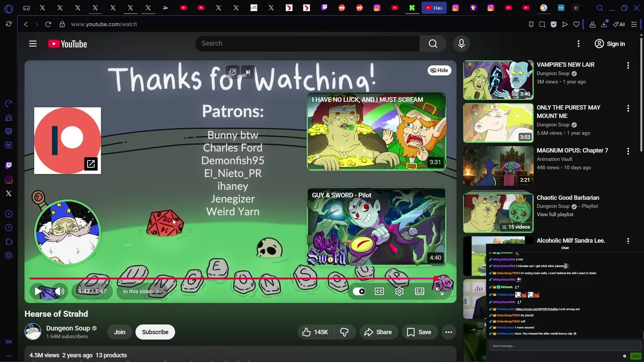Screen dimensions: 644x362
Task: Open the AI assistant button
Action: (619, 24)
